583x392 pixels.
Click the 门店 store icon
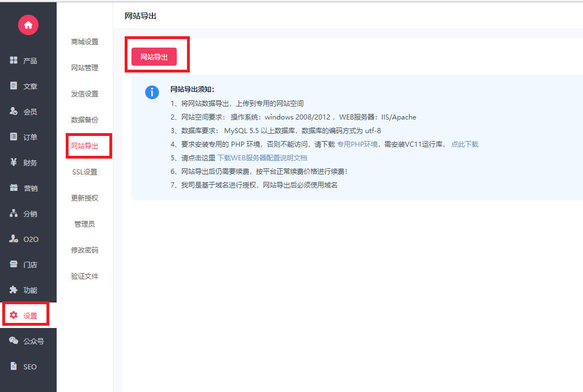pyautogui.click(x=14, y=265)
